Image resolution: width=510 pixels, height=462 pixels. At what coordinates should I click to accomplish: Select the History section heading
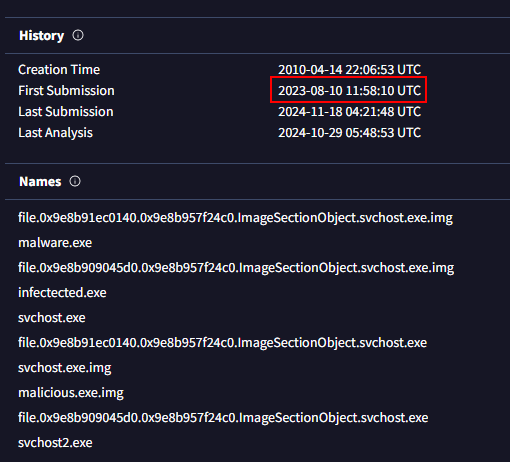(41, 35)
